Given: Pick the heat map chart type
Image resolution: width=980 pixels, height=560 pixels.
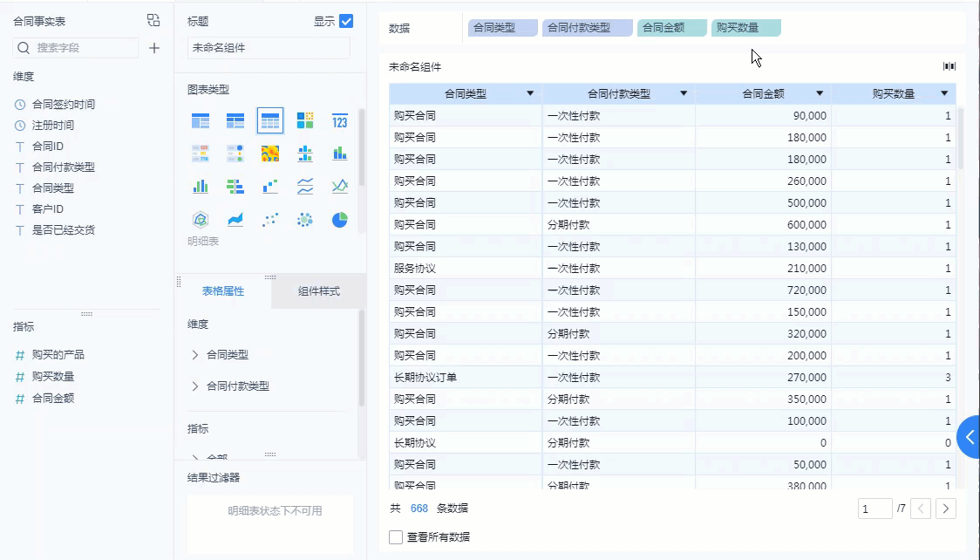Looking at the screenshot, I should click(x=270, y=154).
